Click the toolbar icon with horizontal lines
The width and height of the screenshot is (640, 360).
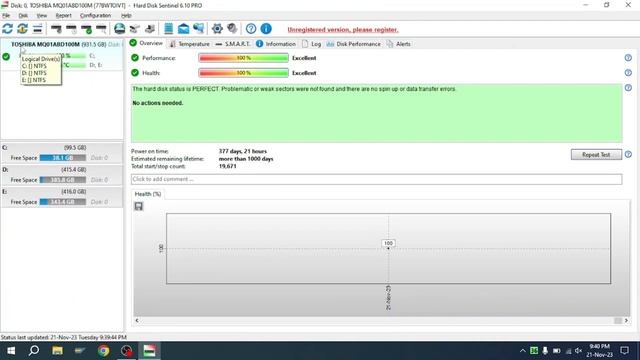37,29
